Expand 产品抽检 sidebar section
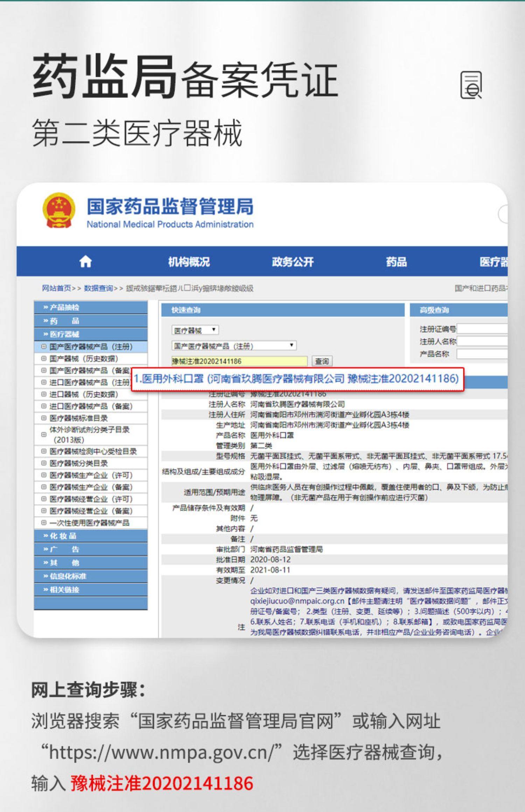 coord(91,307)
